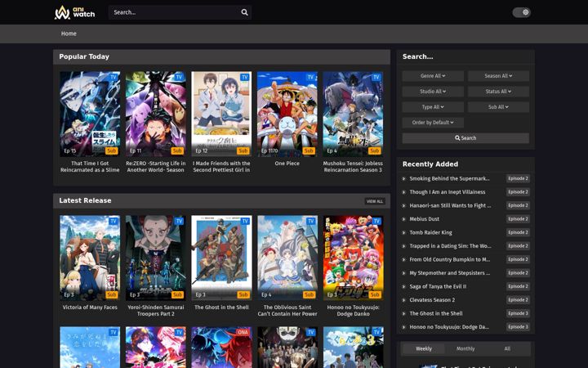
Task: Open the Season All dropdown
Action: click(498, 76)
